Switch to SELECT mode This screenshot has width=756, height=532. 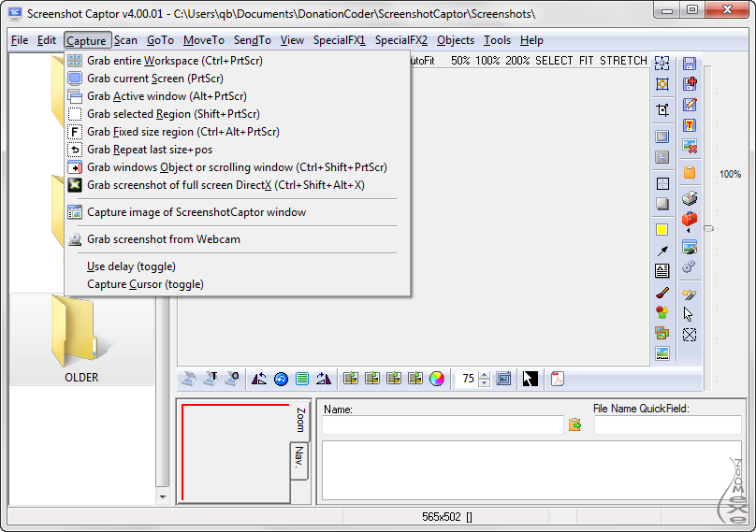click(554, 61)
